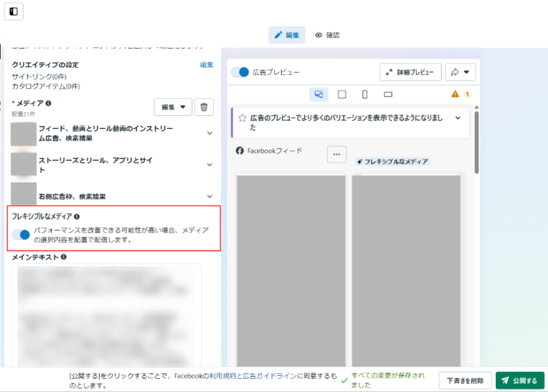Open the share arrow dropdown
Screen dimensions: 548x392
(x=461, y=72)
